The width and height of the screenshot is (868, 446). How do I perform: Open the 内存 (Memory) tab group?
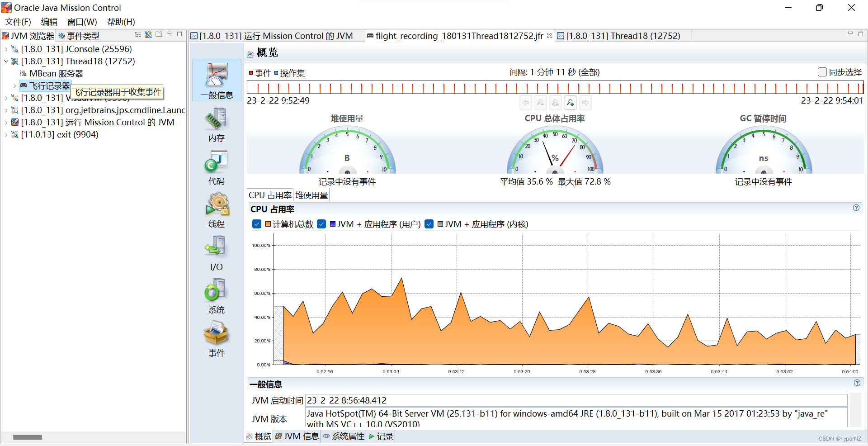(x=217, y=125)
